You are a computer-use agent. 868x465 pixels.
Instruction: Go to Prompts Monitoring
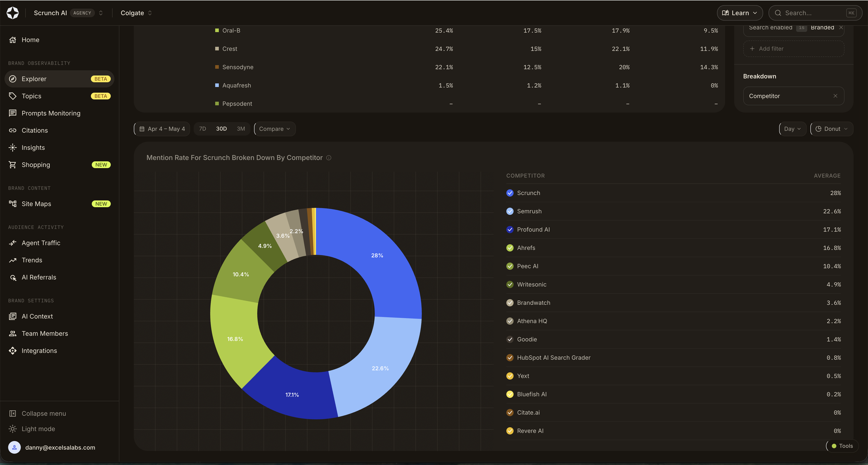59,113
